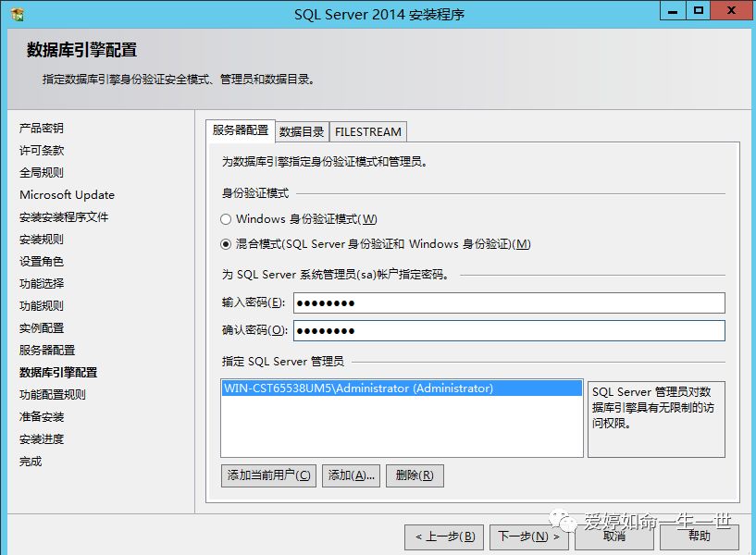This screenshot has width=756, height=555.
Task: Focus the 输入密码 password field
Action: (x=509, y=303)
